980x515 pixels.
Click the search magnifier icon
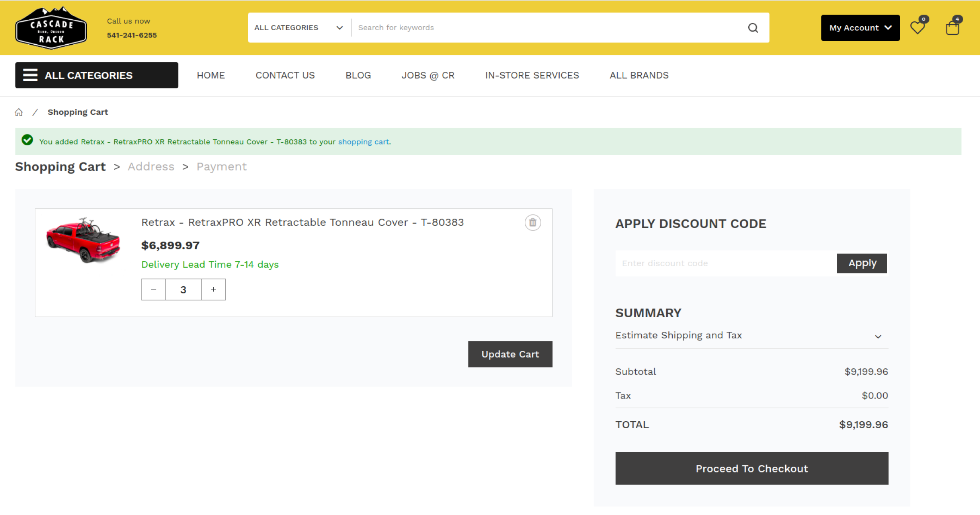tap(753, 28)
